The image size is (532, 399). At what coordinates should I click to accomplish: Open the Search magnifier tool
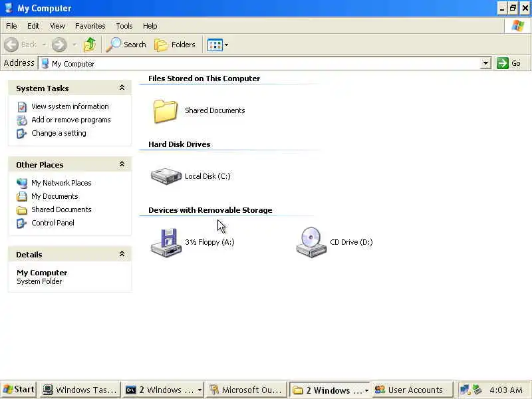pos(126,45)
